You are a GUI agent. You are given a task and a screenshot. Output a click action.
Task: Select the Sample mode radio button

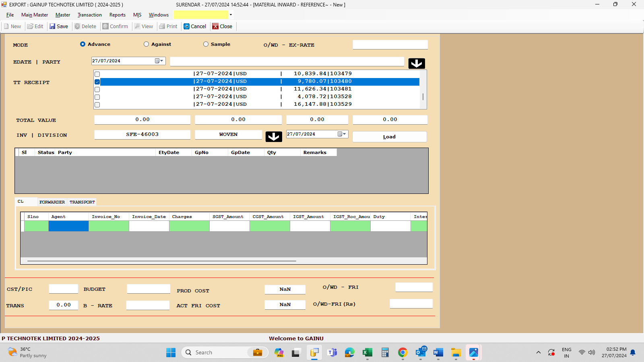tap(206, 44)
